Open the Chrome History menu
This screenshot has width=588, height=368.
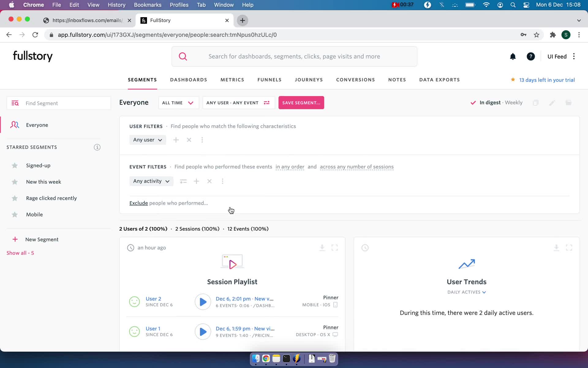pos(116,5)
